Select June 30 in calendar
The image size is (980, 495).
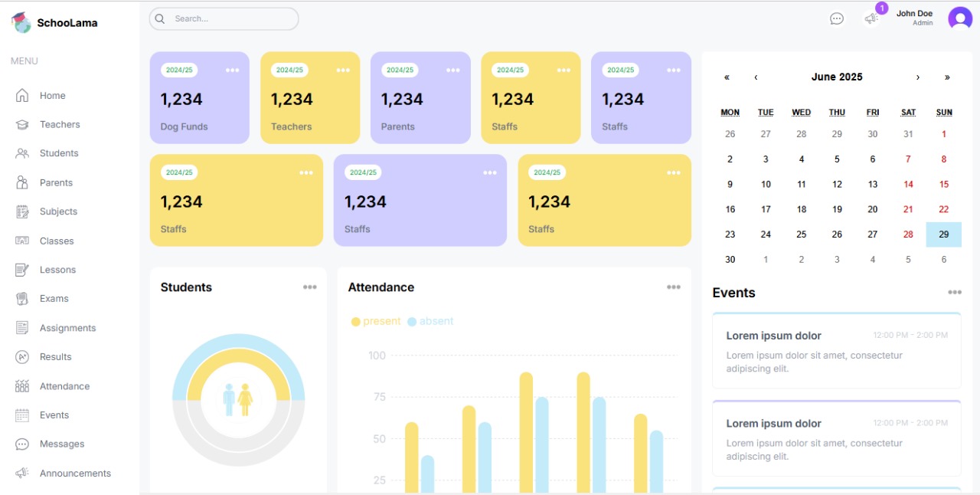pos(730,260)
